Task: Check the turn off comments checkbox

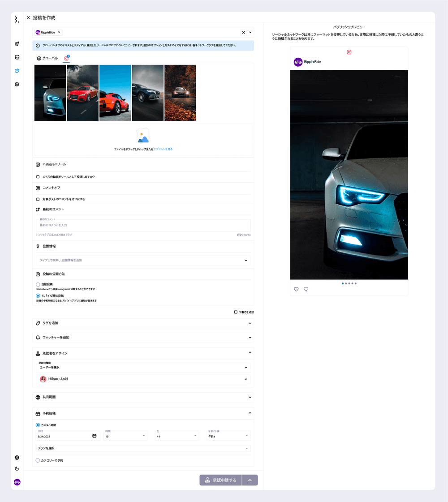Action: (x=38, y=199)
